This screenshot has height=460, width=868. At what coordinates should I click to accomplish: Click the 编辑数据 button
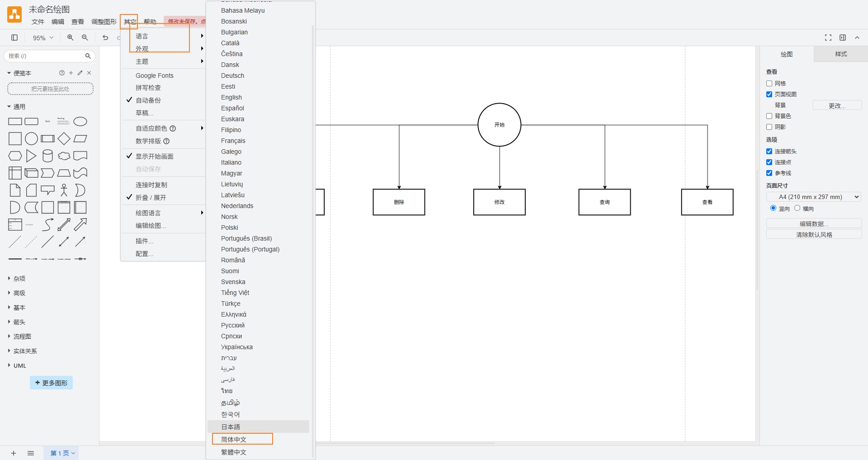pos(813,223)
